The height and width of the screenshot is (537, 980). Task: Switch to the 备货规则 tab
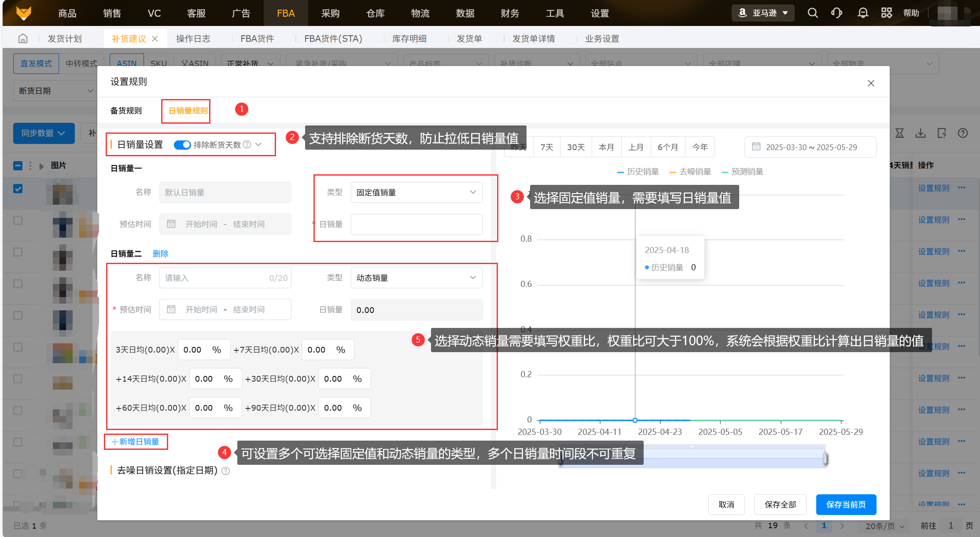pos(126,110)
